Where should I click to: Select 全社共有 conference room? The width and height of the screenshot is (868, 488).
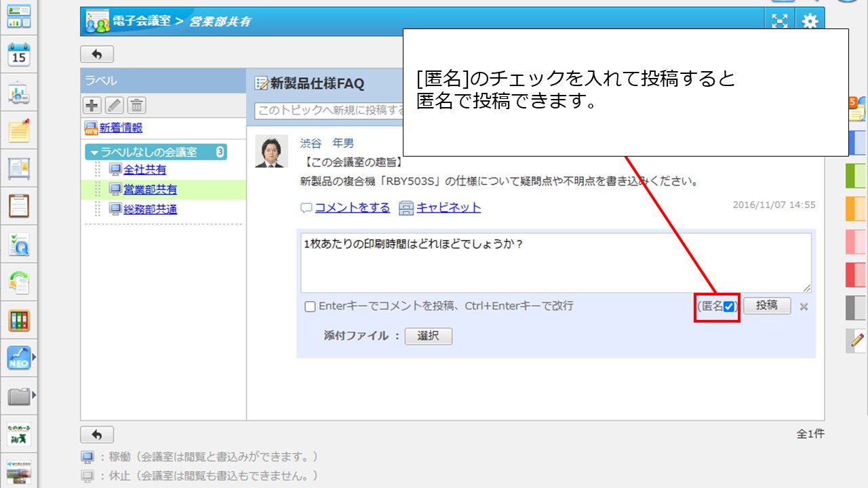click(x=144, y=169)
